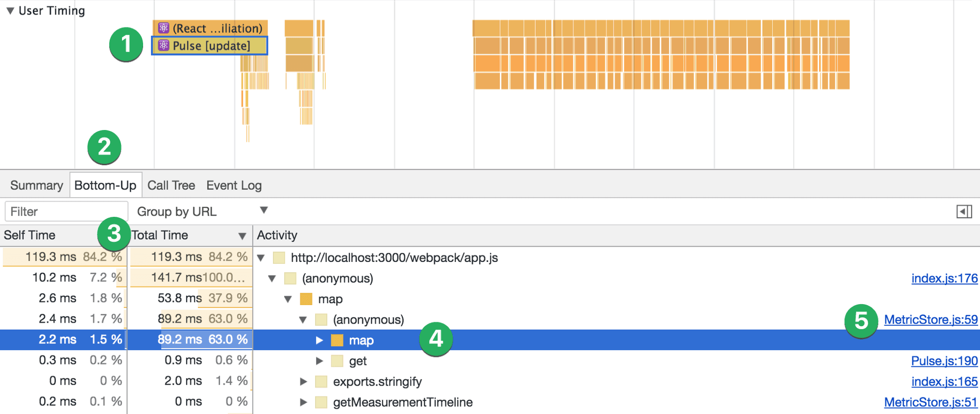Click the React icon on Pulse [update] bar
980x414 pixels.
point(164,46)
